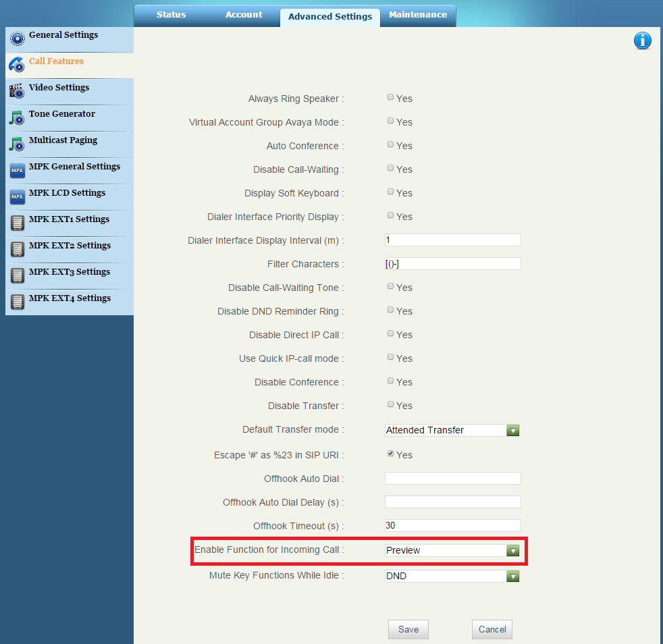Click the MPK General Settings icon
This screenshot has height=644, width=663.
point(17,170)
